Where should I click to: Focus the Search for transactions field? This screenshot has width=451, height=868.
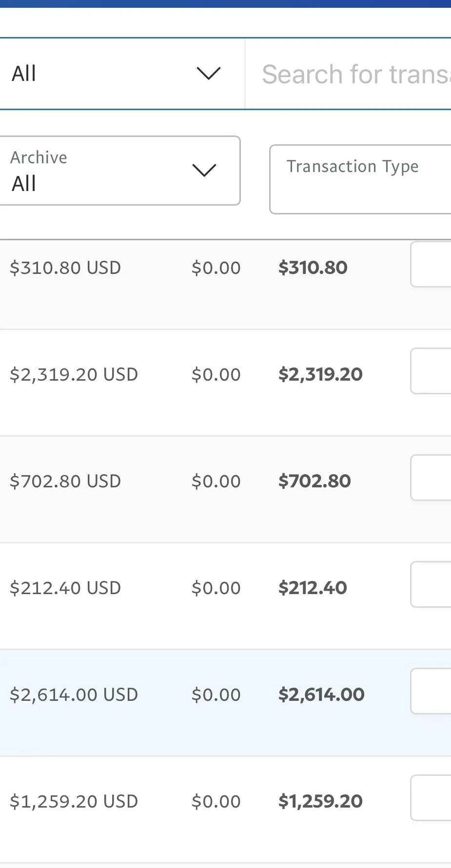coord(356,74)
